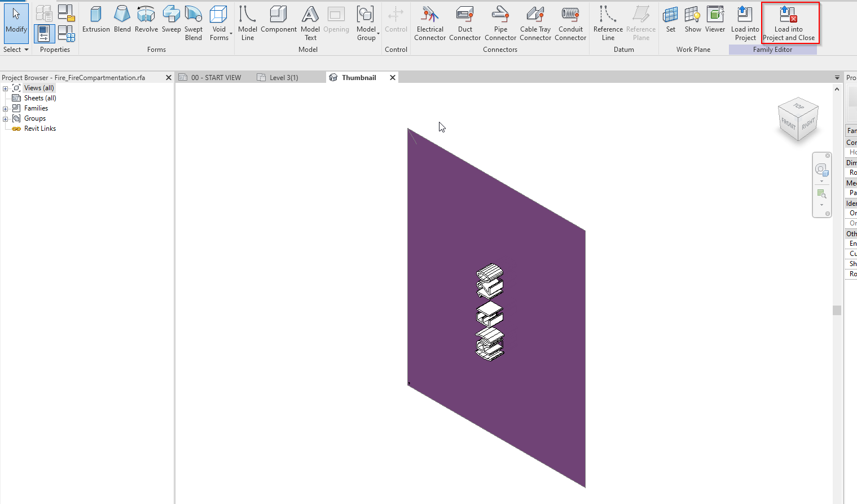Select the Groups tree item
Image resolution: width=857 pixels, height=504 pixels.
pyautogui.click(x=35, y=118)
